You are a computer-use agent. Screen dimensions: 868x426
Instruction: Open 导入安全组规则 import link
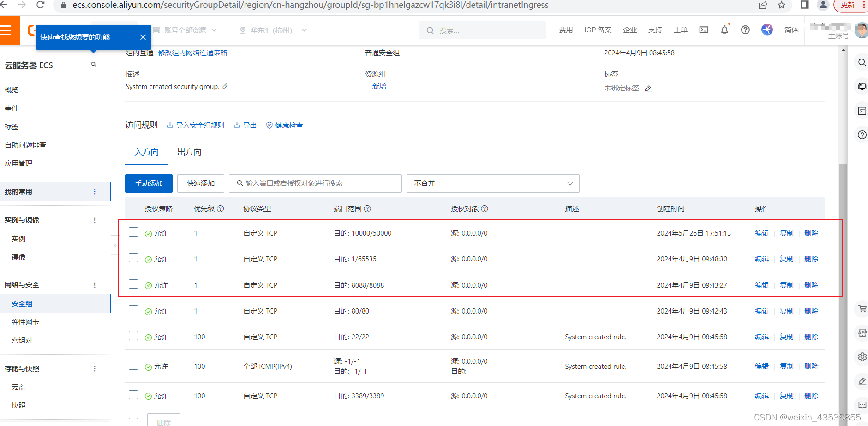(196, 125)
